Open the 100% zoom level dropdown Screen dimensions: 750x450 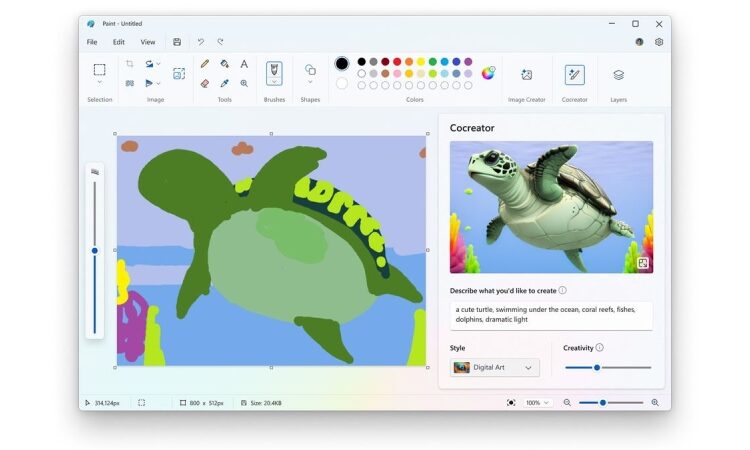pos(537,403)
